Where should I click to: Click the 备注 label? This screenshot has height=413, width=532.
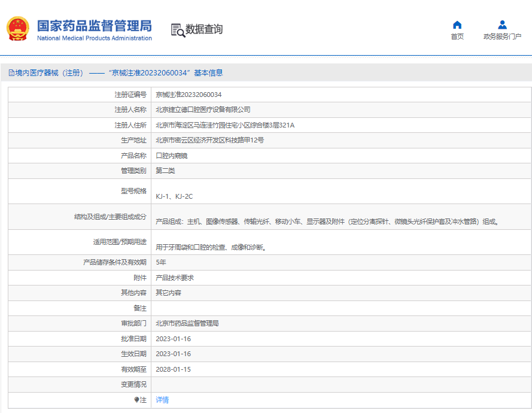pos(140,308)
